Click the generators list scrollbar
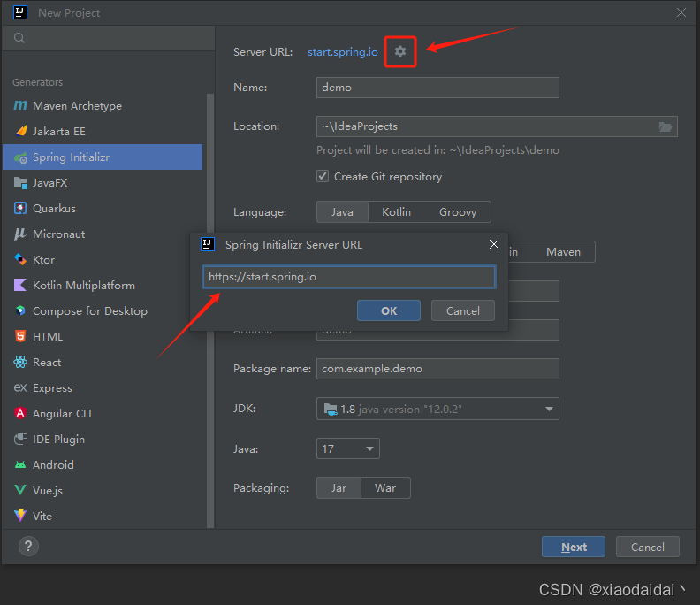 209,311
